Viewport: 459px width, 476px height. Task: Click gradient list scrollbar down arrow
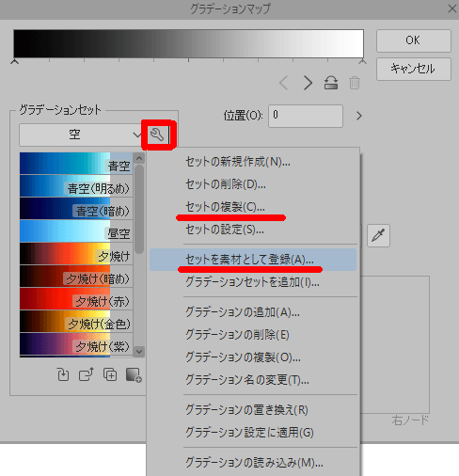click(x=139, y=351)
